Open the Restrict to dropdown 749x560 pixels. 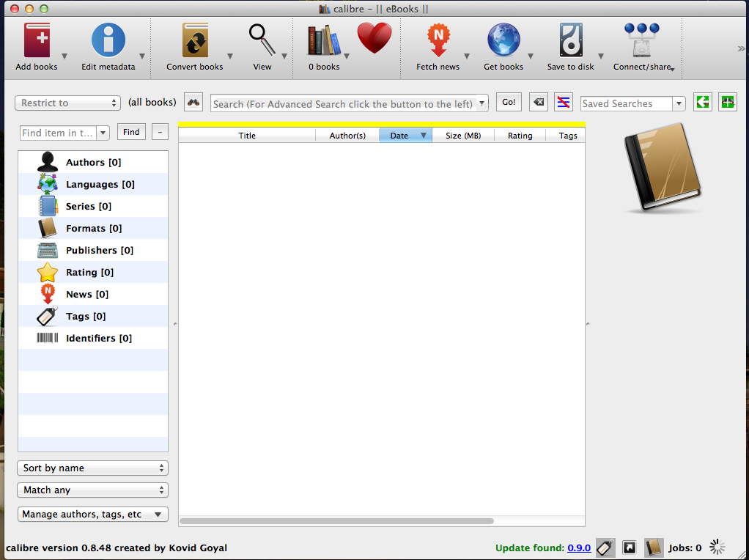(67, 103)
